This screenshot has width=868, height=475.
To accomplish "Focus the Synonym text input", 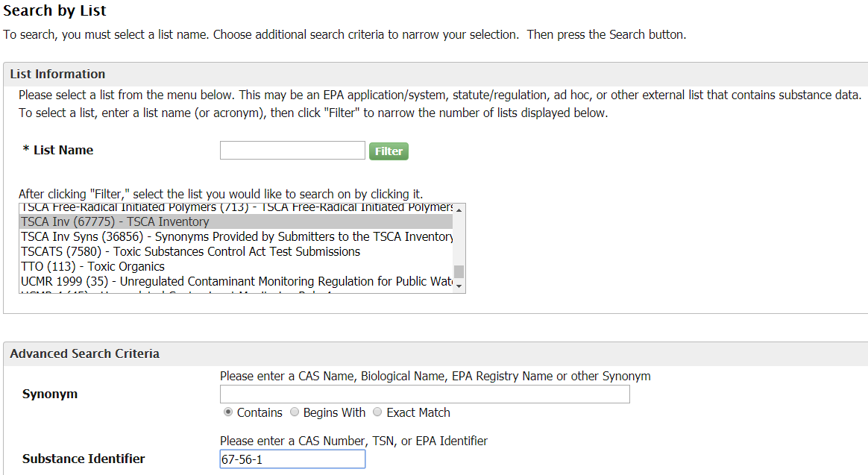I will point(424,394).
